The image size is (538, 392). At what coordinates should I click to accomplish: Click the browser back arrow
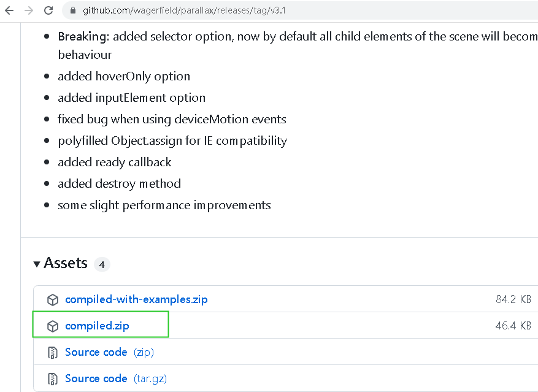pyautogui.click(x=9, y=10)
